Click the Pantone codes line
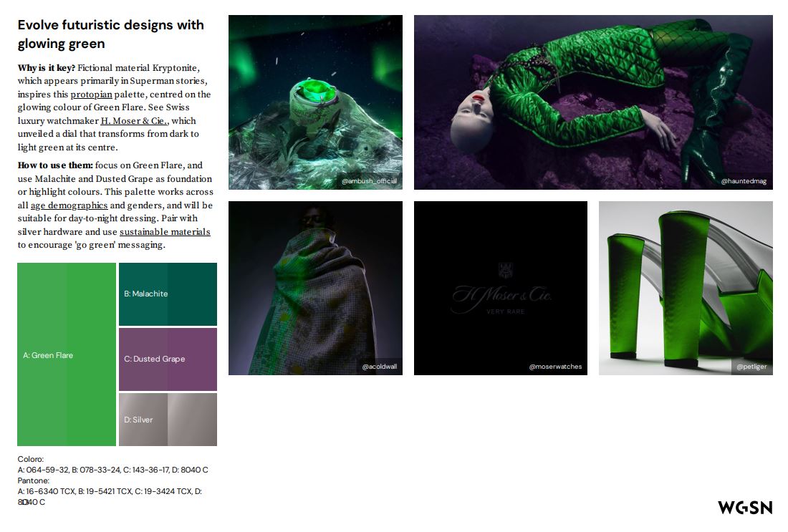 point(110,491)
